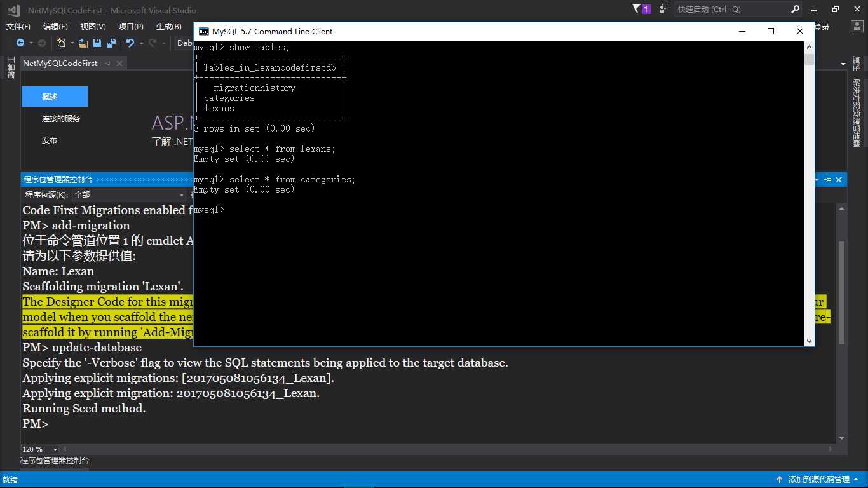Minimize the MySQL Command Line Client window
The width and height of the screenshot is (868, 488).
(x=742, y=31)
